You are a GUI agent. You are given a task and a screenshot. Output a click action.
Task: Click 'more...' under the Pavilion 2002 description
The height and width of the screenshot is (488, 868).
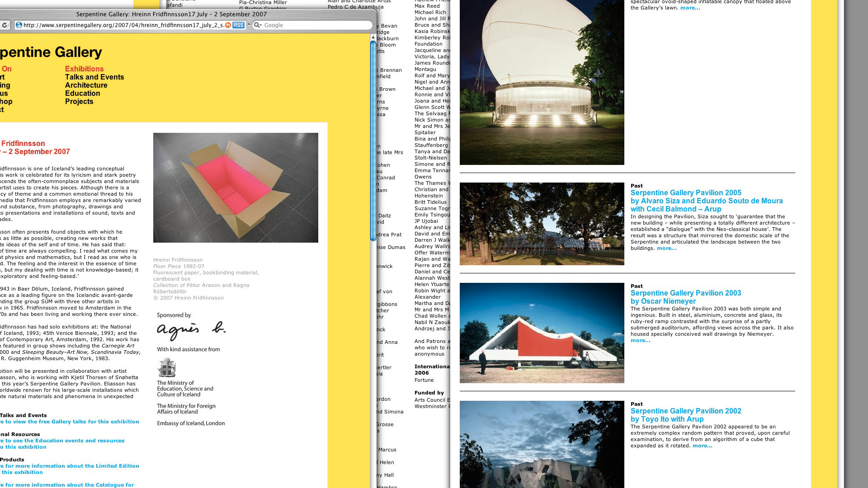(x=702, y=446)
